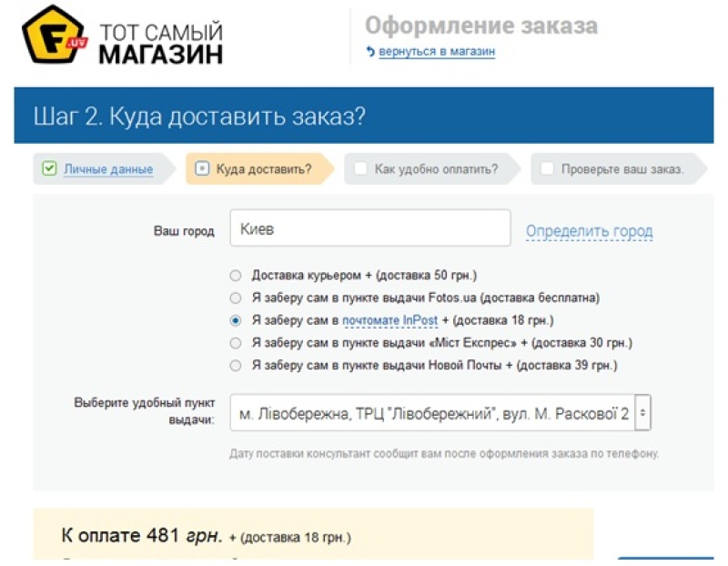Click the Fotos.ua store logo icon
Viewport: 728px width, 566px height.
[54, 35]
